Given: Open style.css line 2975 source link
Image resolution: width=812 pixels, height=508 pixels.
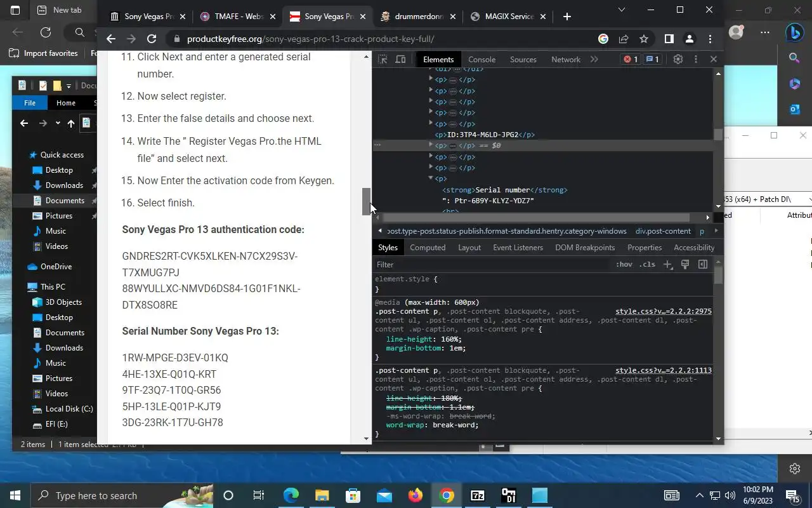Looking at the screenshot, I should (664, 311).
